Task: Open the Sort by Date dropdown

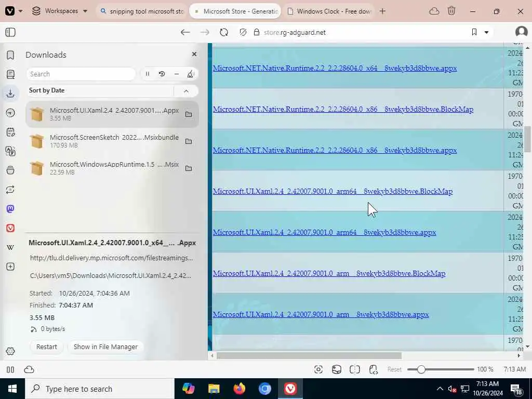Action: click(x=100, y=90)
